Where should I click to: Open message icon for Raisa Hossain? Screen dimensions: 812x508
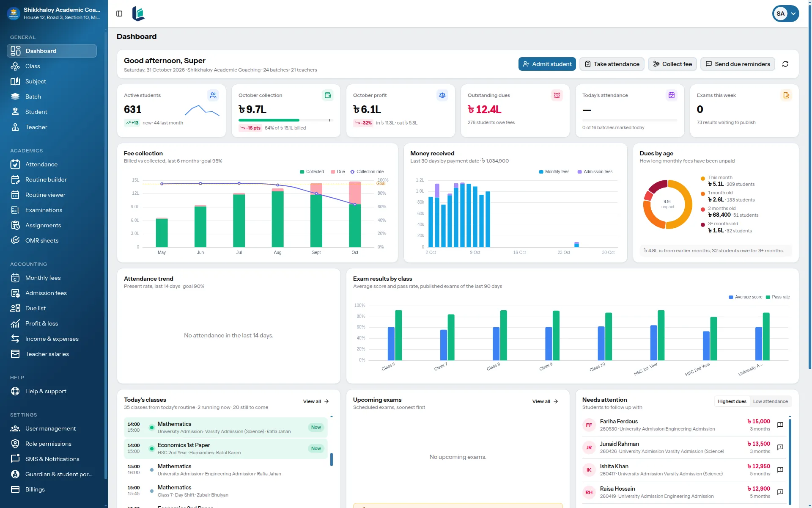point(780,492)
